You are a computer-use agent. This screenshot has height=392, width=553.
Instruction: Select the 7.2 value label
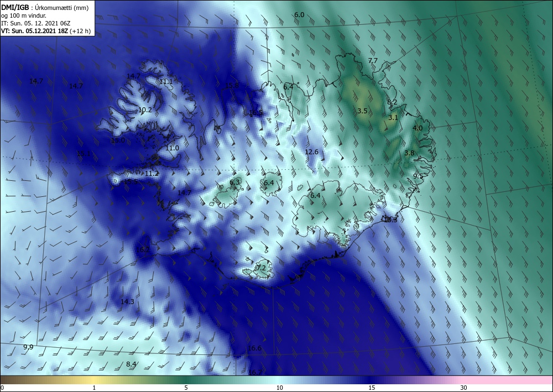tap(261, 268)
